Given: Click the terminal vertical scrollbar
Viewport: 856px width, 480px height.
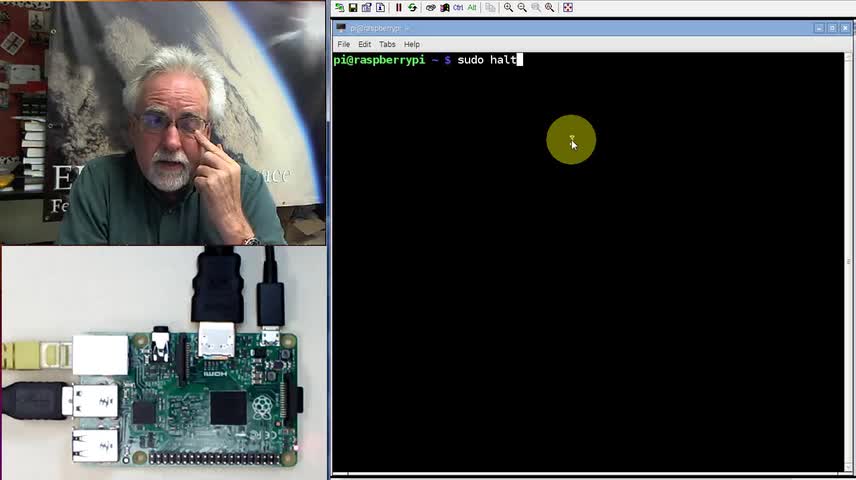Looking at the screenshot, I should (848, 262).
